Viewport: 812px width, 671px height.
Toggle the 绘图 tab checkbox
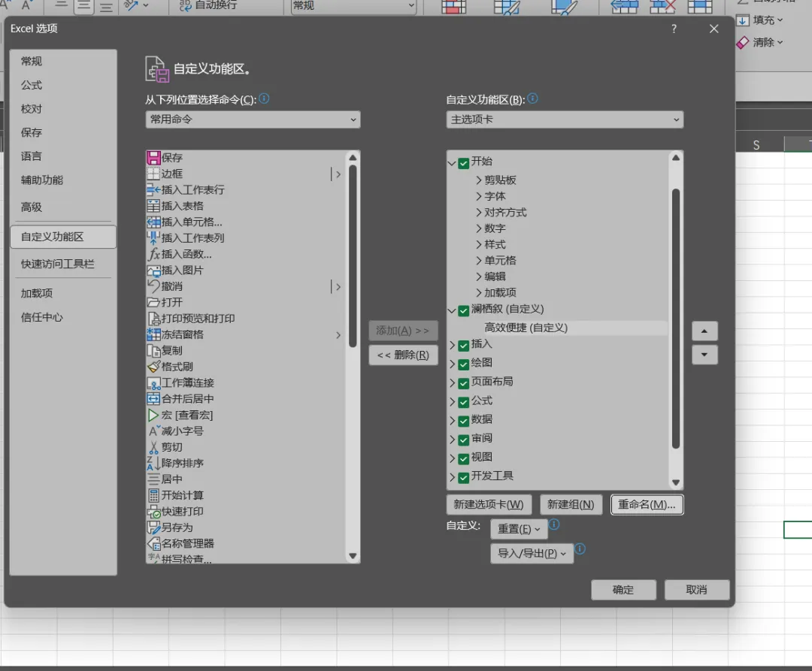coord(463,364)
